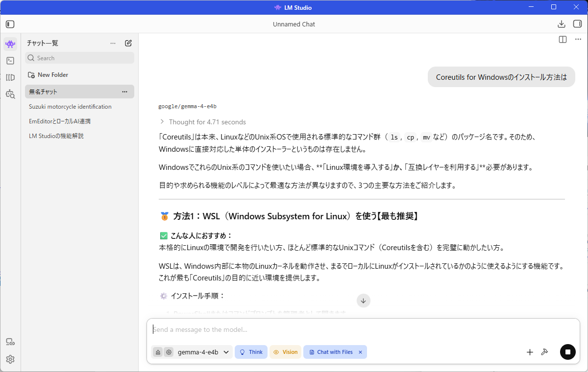This screenshot has height=372, width=588.
Task: Select the 無名チャット conversation
Action: coord(79,92)
